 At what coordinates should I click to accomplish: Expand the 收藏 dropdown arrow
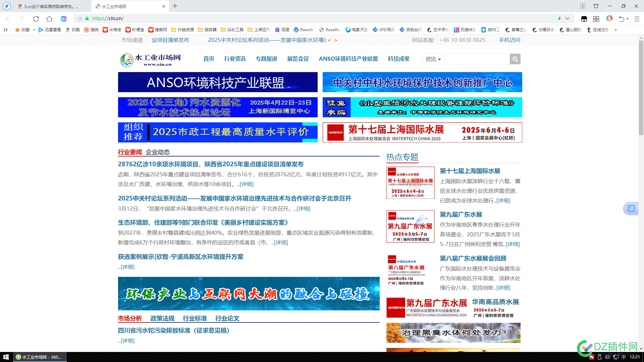point(34,30)
